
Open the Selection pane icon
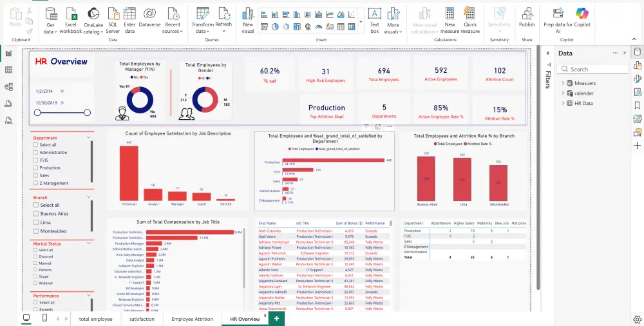coord(637,132)
